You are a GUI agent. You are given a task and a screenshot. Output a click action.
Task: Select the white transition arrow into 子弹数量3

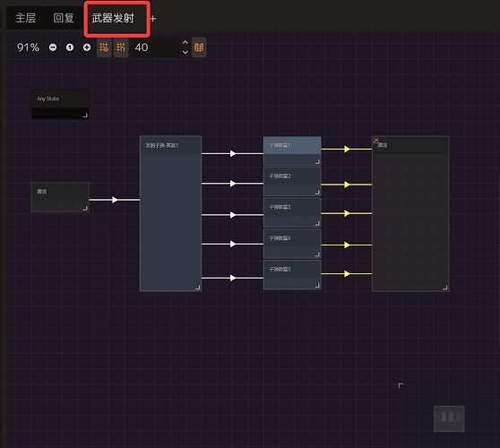pos(233,215)
